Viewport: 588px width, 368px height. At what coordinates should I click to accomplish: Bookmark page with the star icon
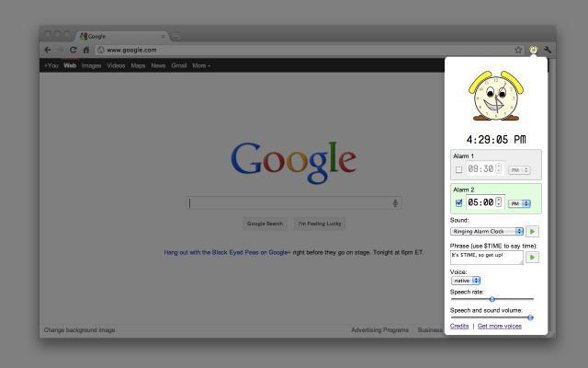[518, 50]
